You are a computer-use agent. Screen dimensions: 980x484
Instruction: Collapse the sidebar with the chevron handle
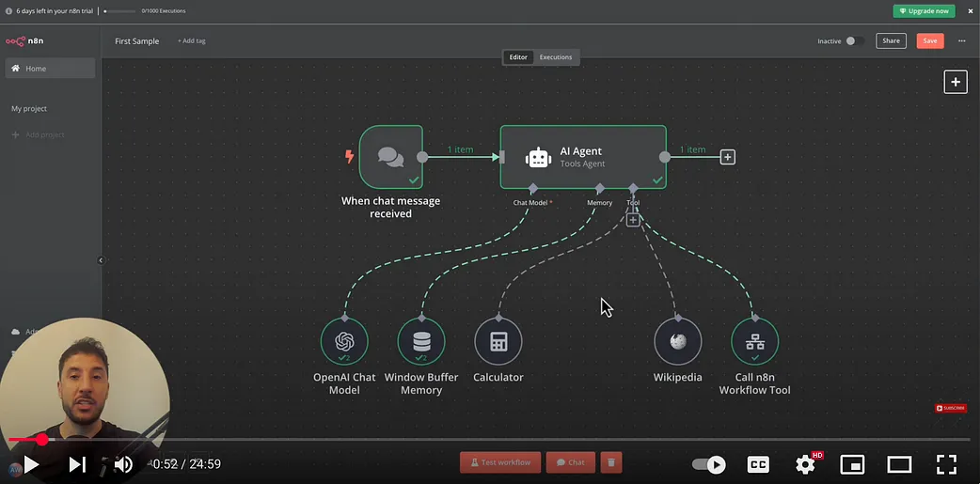(101, 260)
